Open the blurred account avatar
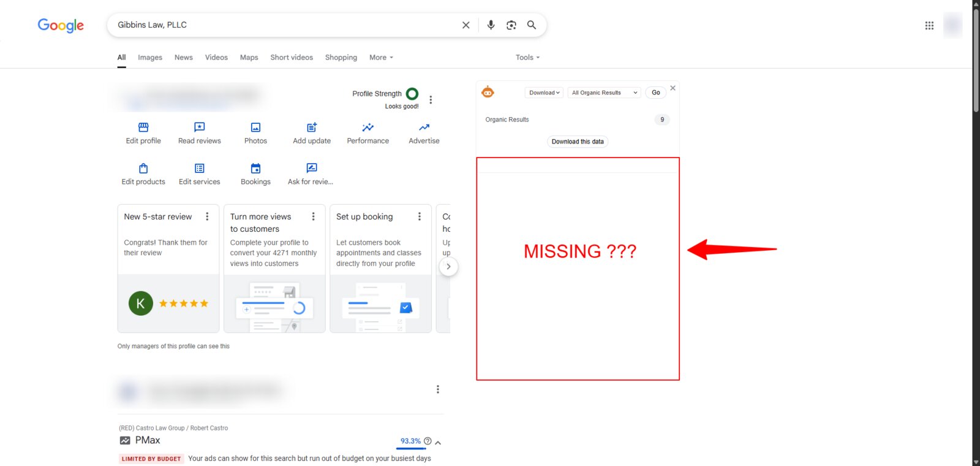 coord(952,25)
